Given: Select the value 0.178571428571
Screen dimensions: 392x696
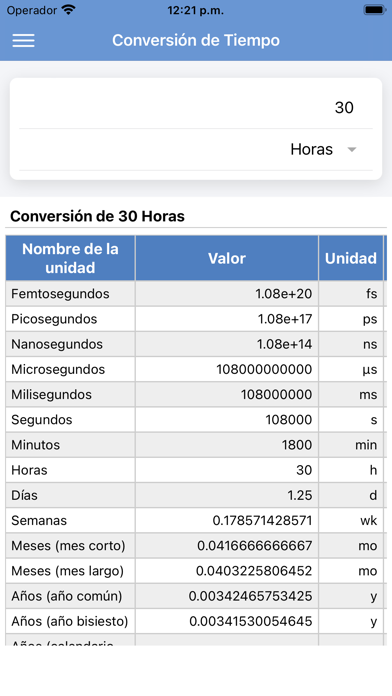Looking at the screenshot, I should 262,521.
